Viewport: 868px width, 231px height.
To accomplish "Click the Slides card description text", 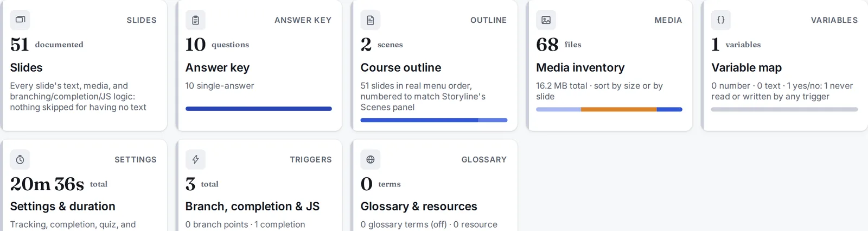I will 78,97.
